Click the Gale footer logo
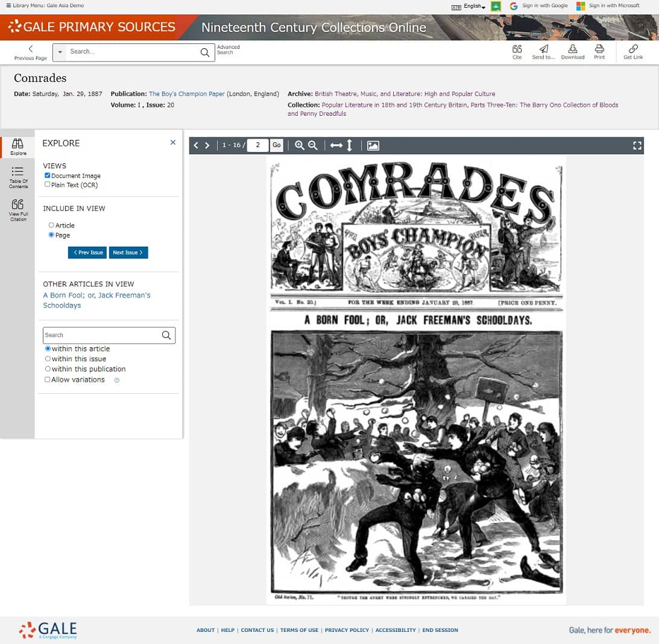Viewport: 659px width, 644px height. click(x=48, y=630)
